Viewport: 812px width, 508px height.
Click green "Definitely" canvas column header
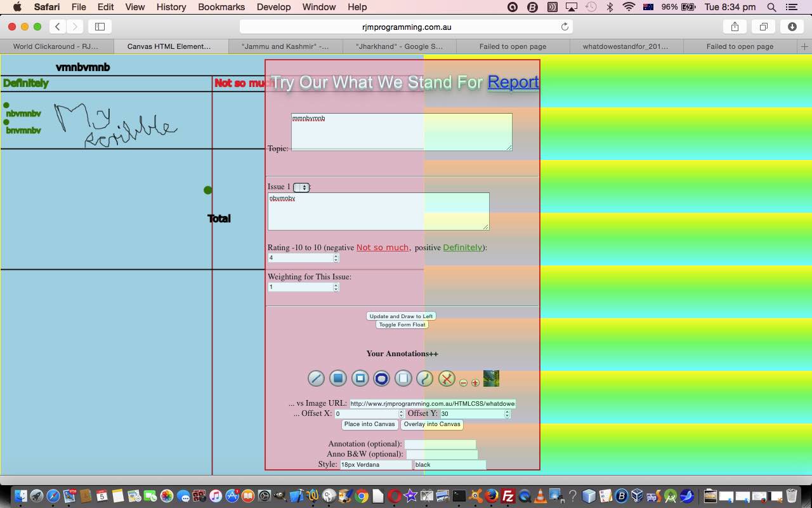[x=26, y=83]
